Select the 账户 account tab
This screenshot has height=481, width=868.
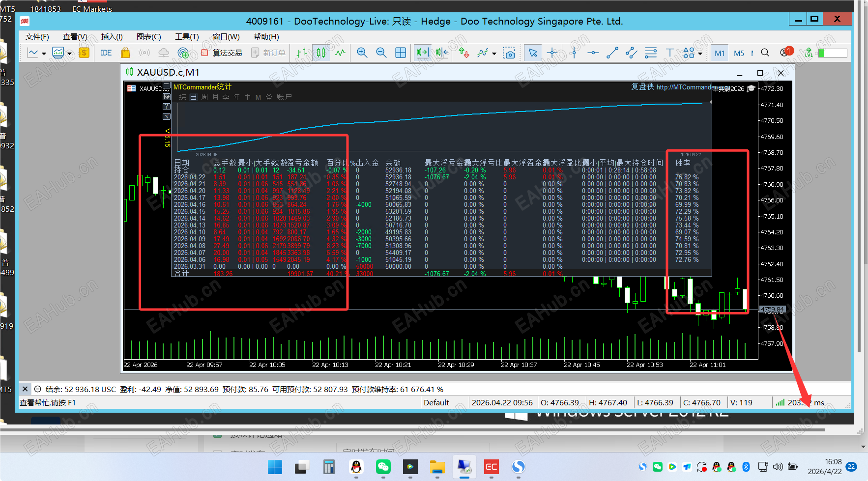click(284, 97)
